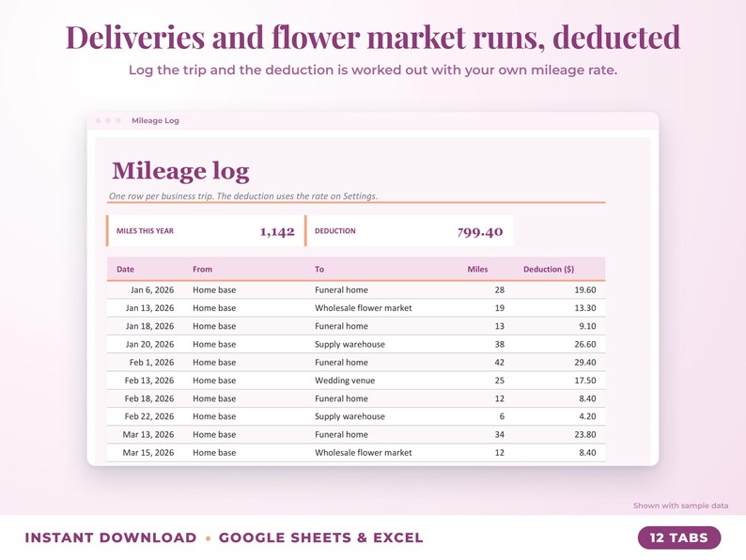Select the To column header

pyautogui.click(x=319, y=270)
